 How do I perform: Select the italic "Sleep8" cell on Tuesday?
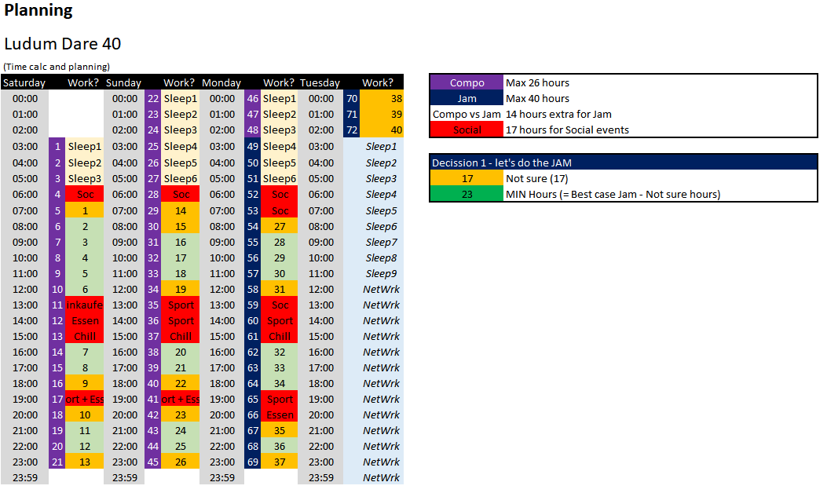381,257
